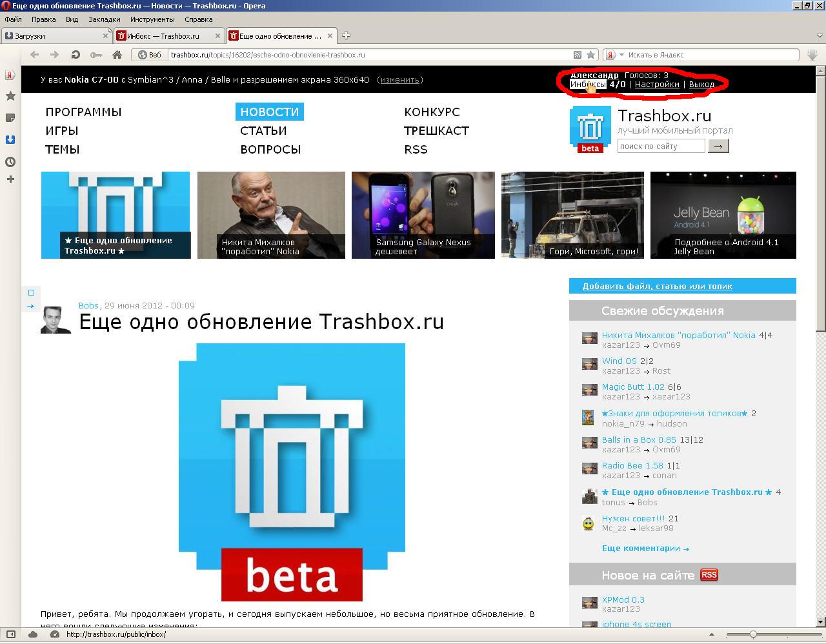826x644 pixels.
Task: Open the Downloads sidebar panel icon
Action: 10,139
